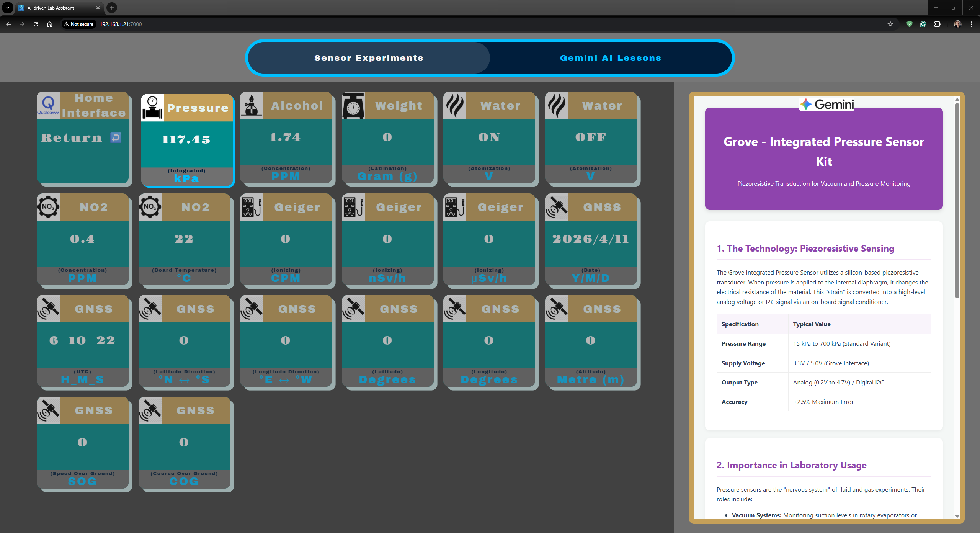Click satellite icon on GNSS Latitude Direction card
Image resolution: width=980 pixels, height=533 pixels.
(150, 309)
